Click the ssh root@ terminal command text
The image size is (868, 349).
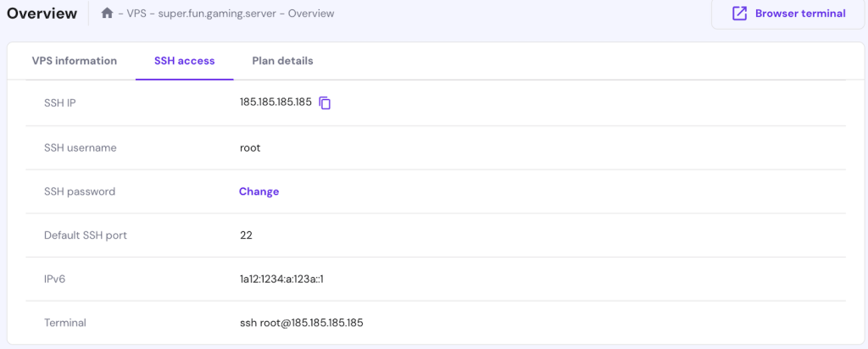(x=302, y=323)
